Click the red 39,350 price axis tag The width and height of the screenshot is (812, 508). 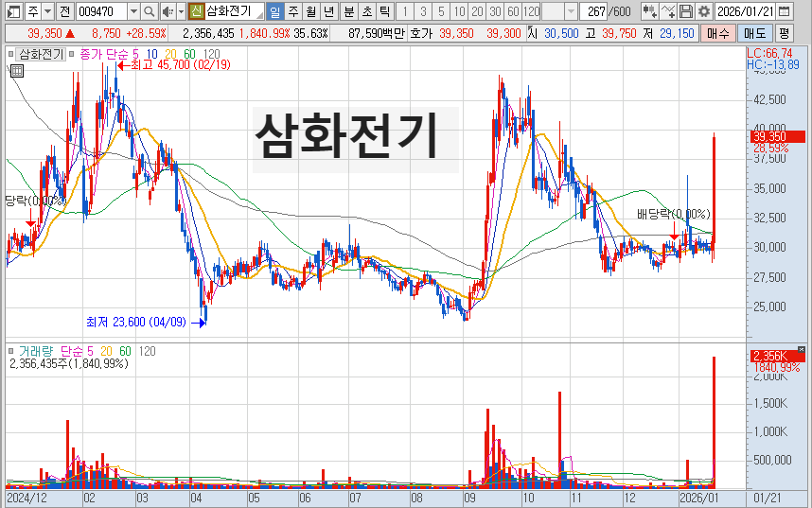tap(777, 137)
